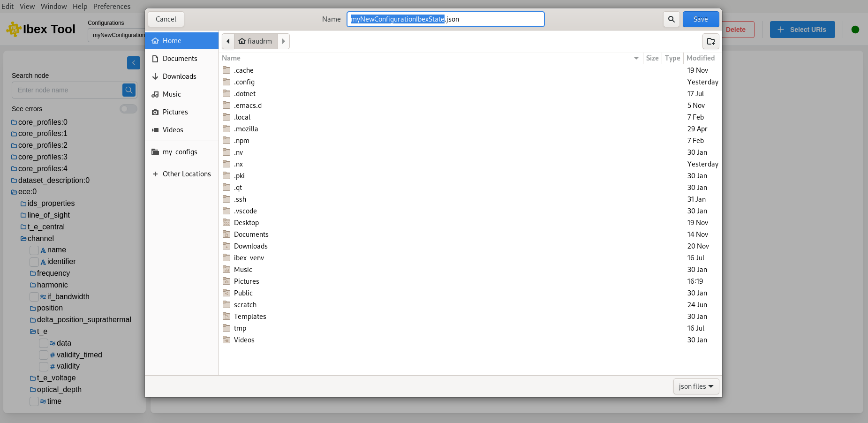Open the search icon in the save dialog

coord(671,19)
